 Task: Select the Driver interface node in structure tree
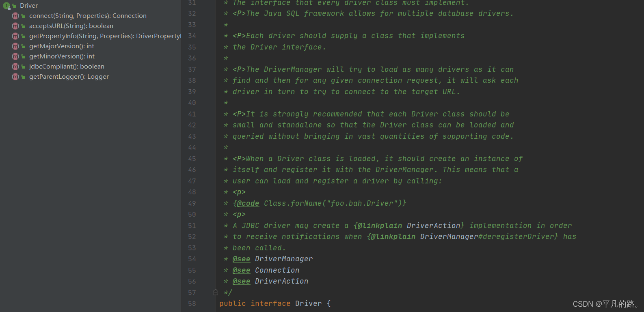point(29,6)
